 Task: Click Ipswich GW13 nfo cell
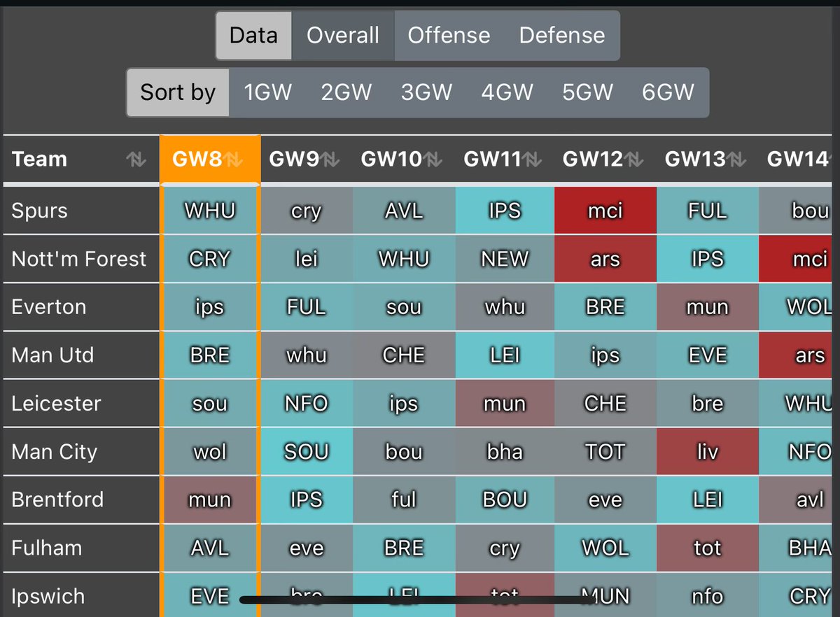(x=708, y=596)
